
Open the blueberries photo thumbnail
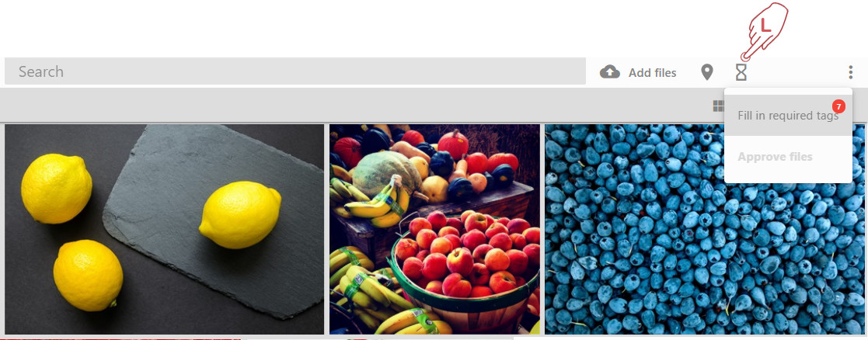point(704,229)
